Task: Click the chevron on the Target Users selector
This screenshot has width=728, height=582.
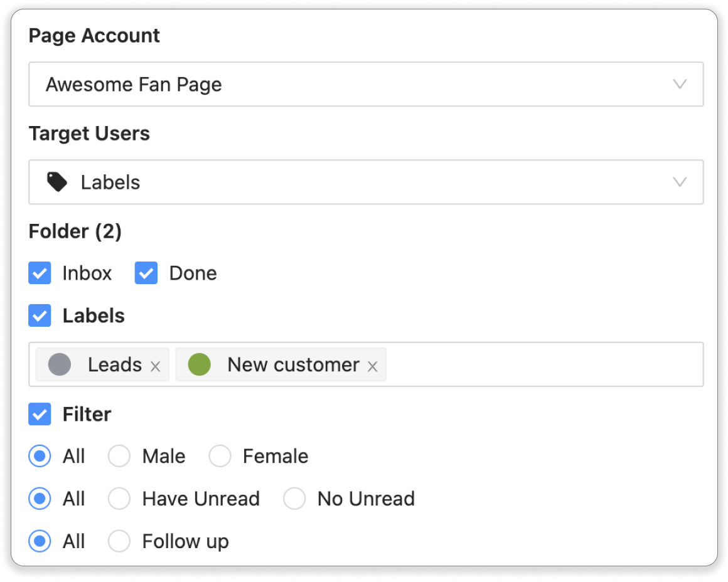Action: [680, 182]
